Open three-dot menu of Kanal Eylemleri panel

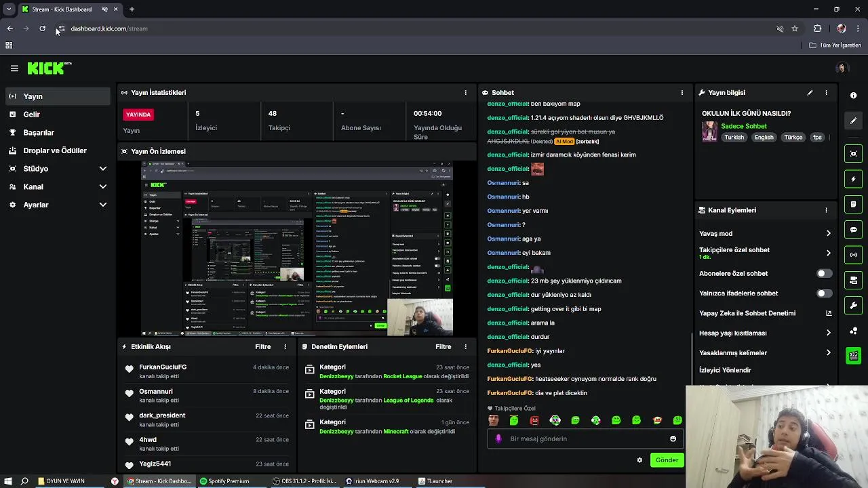pos(826,210)
